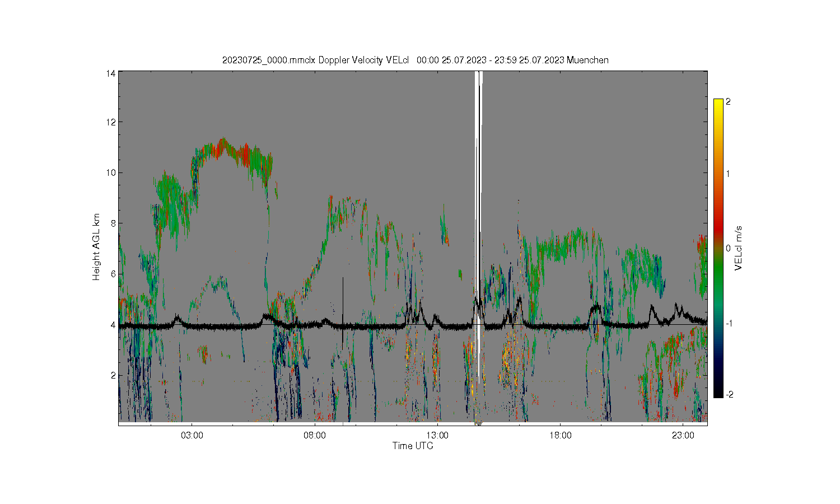
Task: Click the 13:00 time tick label
Action: pos(437,435)
